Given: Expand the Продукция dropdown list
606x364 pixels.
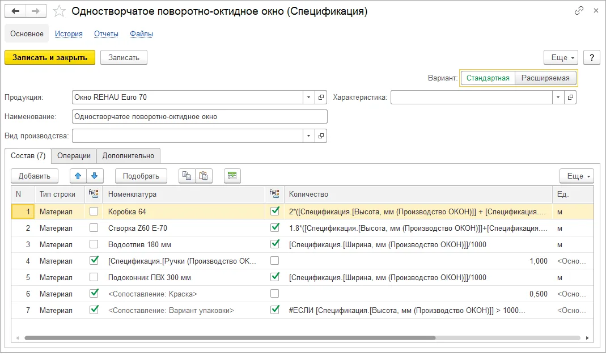Looking at the screenshot, I should [x=308, y=98].
